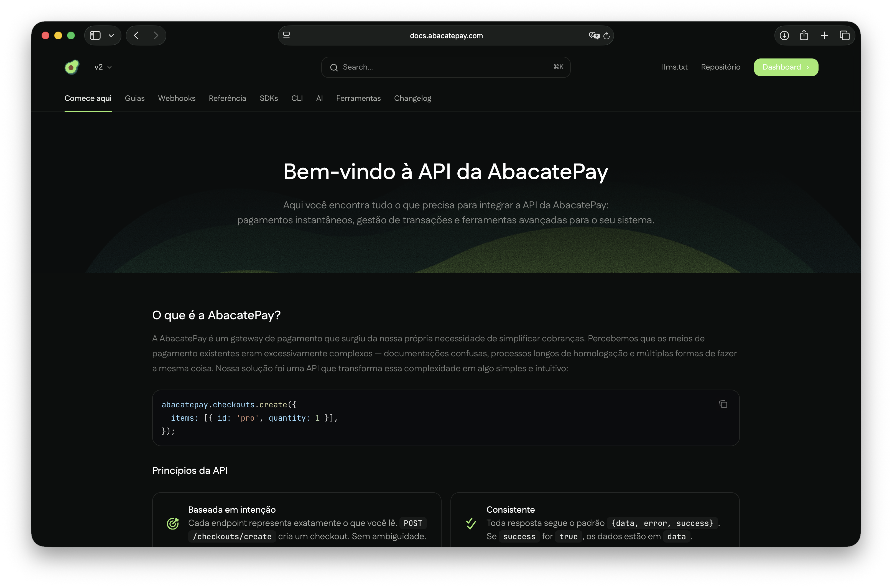Select the CLI tab

(x=297, y=98)
